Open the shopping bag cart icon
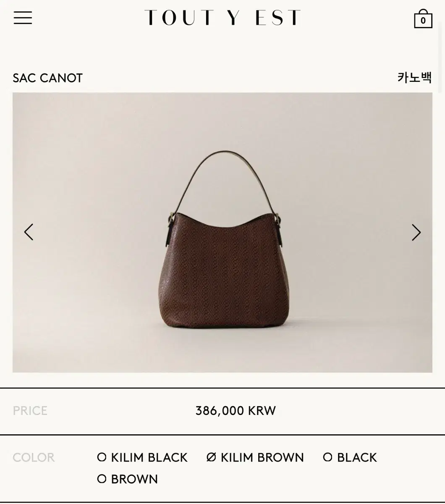The height and width of the screenshot is (504, 445). point(423,18)
